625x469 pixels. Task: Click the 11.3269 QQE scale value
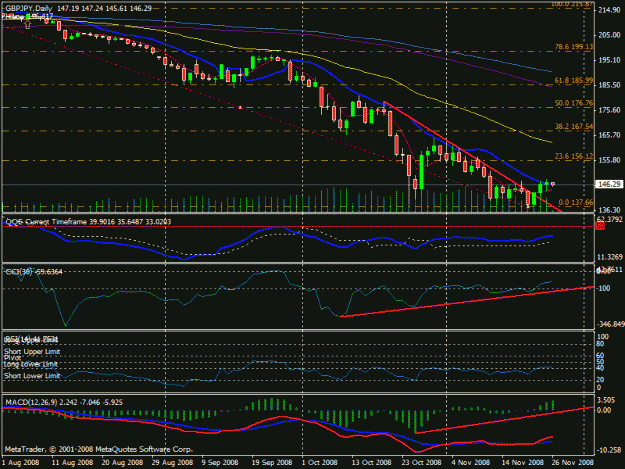click(609, 257)
